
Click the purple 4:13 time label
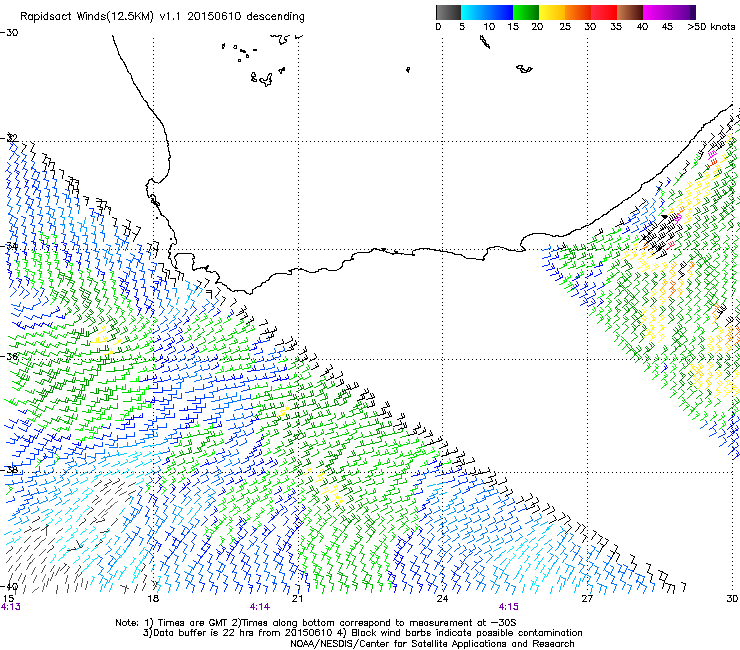click(x=10, y=607)
